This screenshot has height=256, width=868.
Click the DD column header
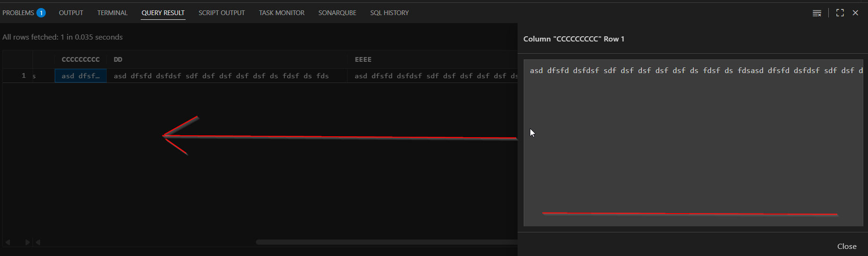118,59
